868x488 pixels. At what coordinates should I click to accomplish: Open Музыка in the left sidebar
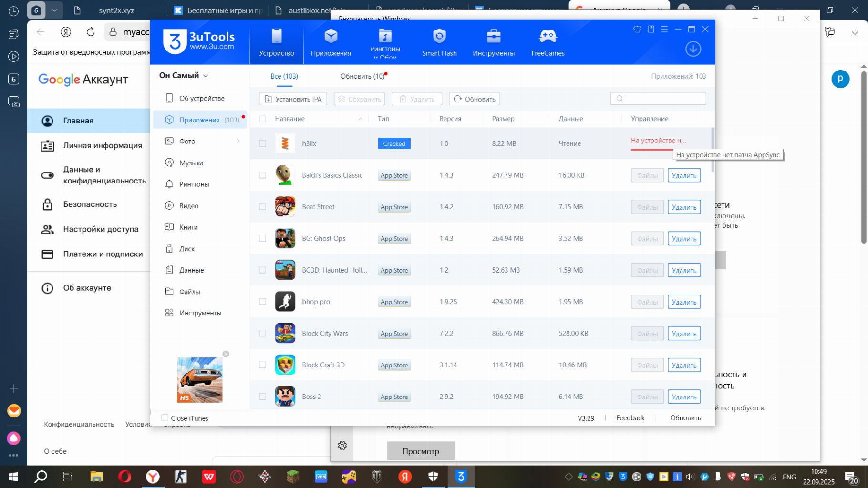(x=191, y=163)
